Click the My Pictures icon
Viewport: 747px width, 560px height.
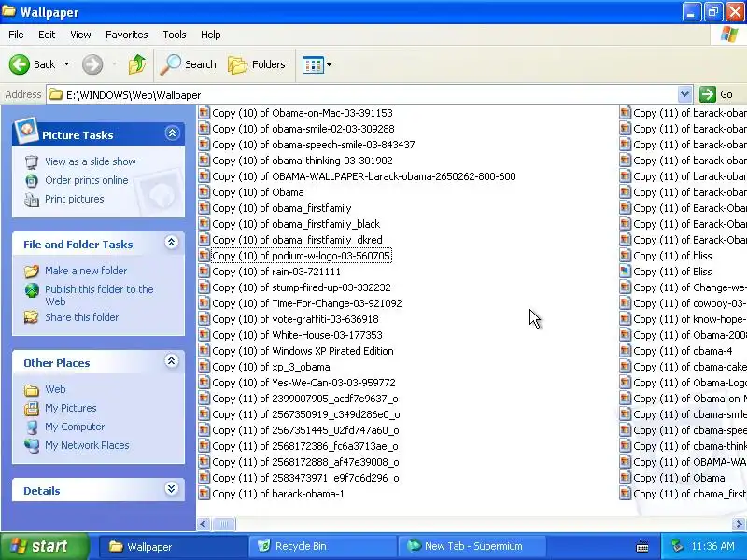coord(32,408)
